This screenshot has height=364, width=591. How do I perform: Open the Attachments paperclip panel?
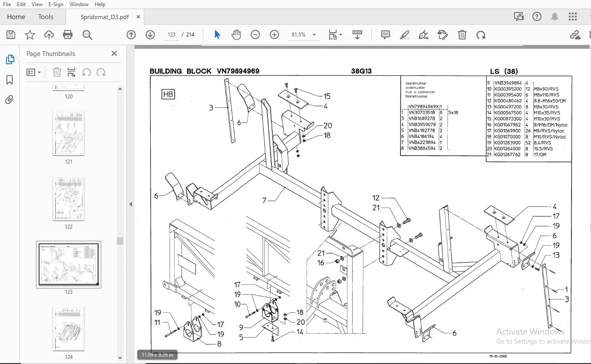[10, 100]
